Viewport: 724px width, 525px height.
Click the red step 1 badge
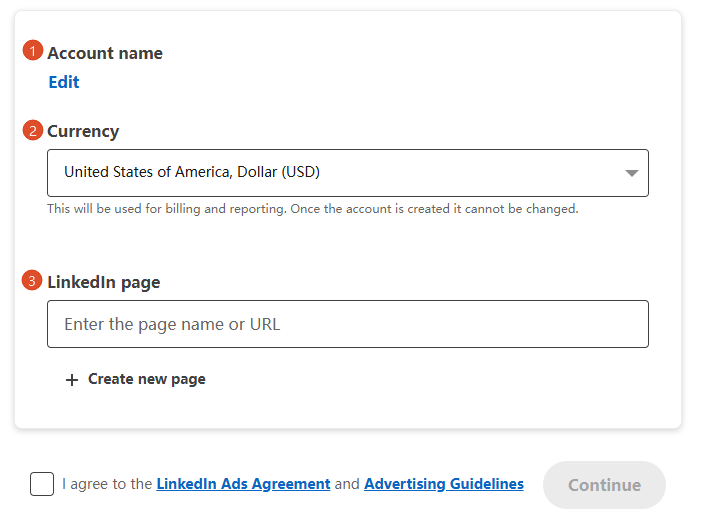tap(33, 51)
